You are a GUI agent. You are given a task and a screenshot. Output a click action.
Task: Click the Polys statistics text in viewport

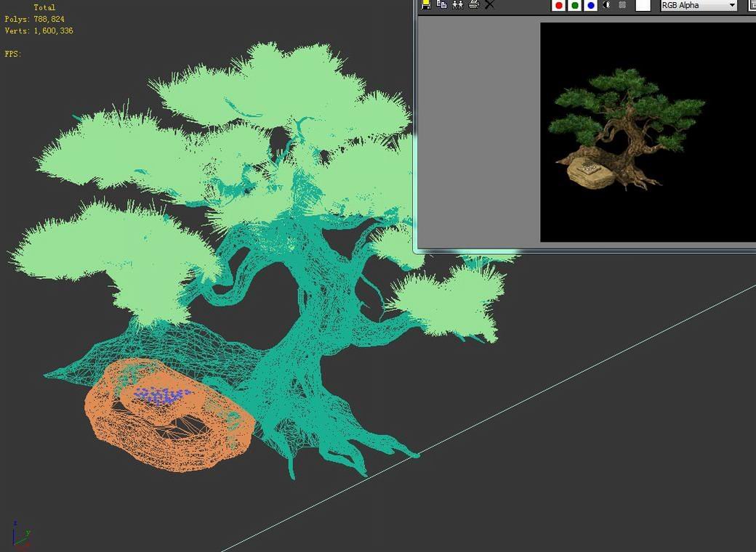34,19
